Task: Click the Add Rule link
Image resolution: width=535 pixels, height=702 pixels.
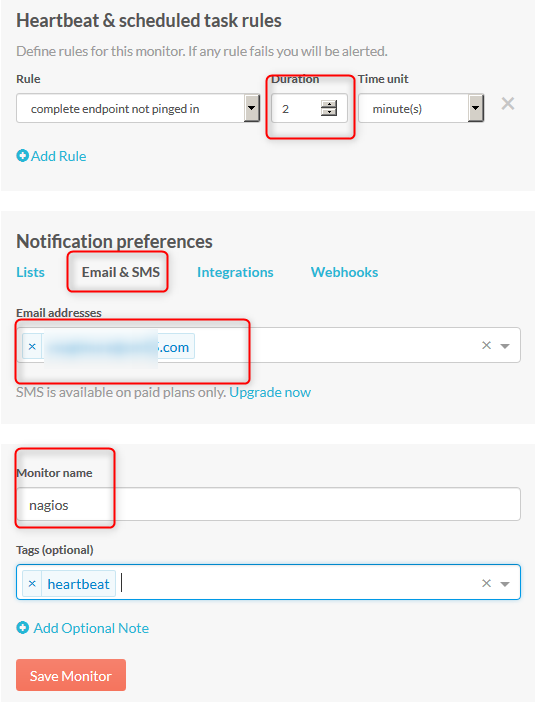Action: coord(58,156)
